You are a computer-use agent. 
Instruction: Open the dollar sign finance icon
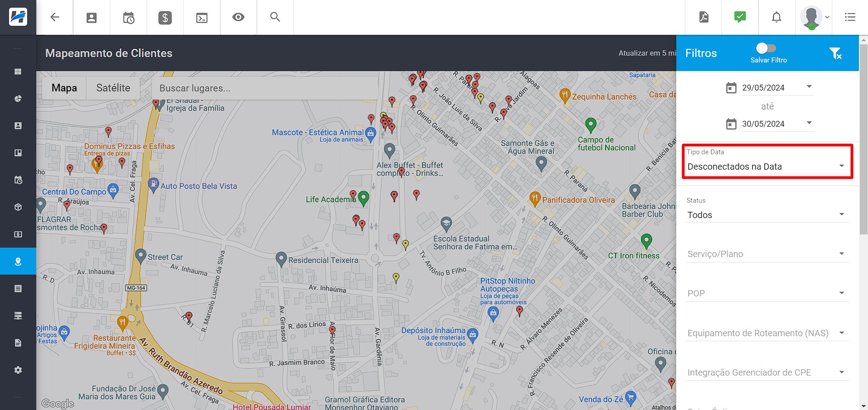point(165,18)
